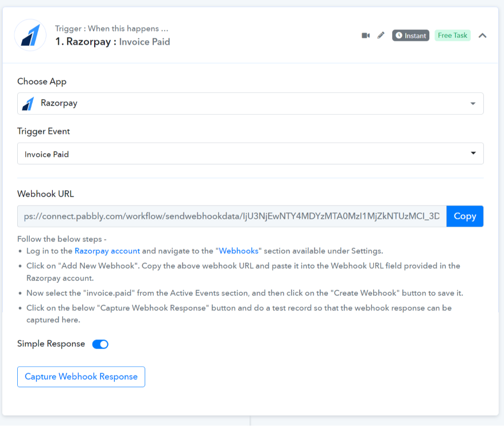Image resolution: width=504 pixels, height=426 pixels.
Task: Click the Razorpay logo in the step header
Action: click(x=30, y=35)
